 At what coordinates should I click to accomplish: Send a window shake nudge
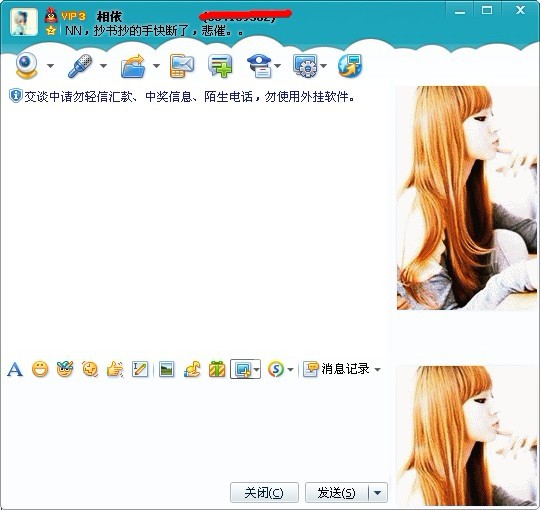click(90, 370)
